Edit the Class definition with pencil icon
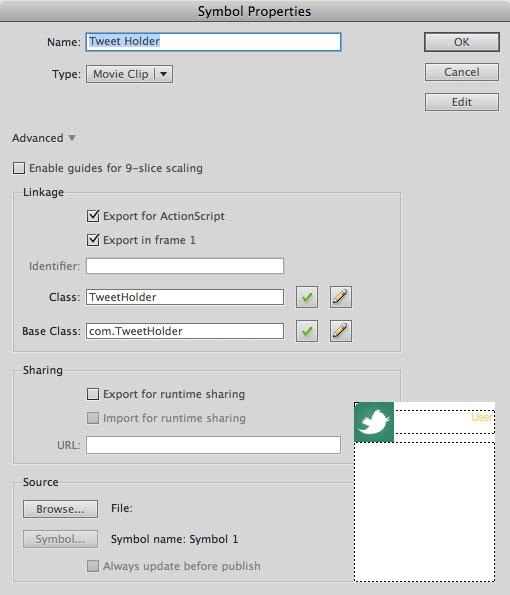 pyautogui.click(x=340, y=297)
